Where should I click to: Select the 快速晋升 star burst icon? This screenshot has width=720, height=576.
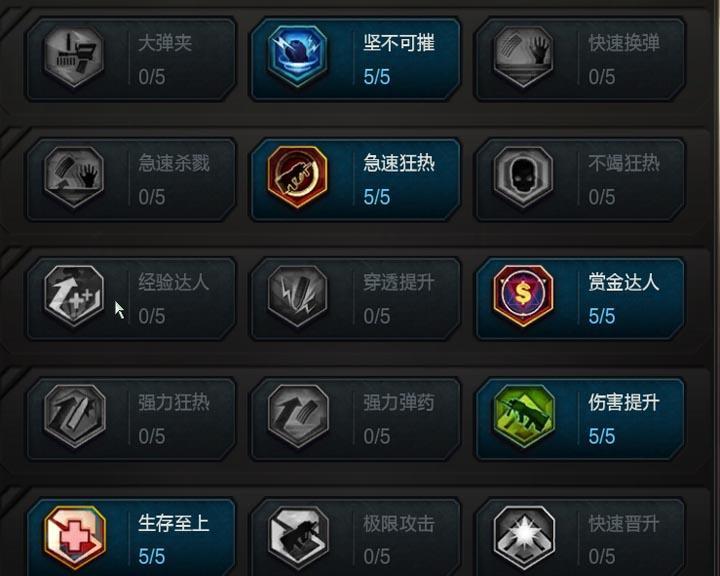click(x=524, y=536)
